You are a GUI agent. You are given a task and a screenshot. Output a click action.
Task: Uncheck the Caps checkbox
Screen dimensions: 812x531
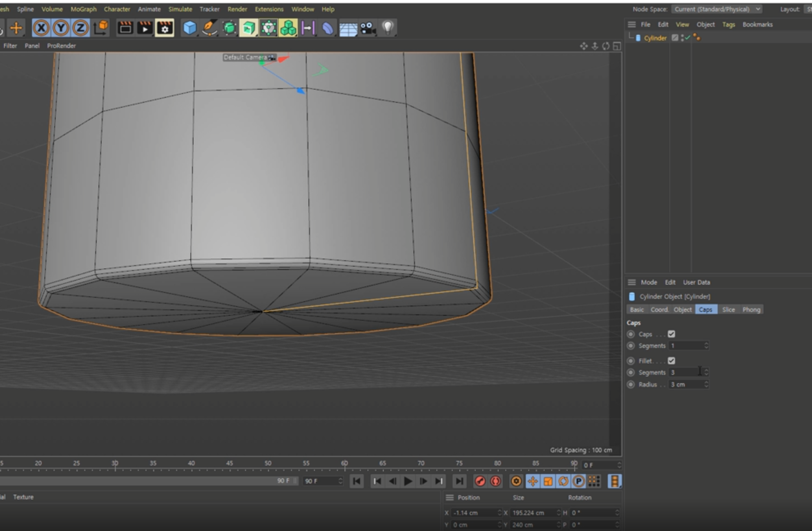671,334
